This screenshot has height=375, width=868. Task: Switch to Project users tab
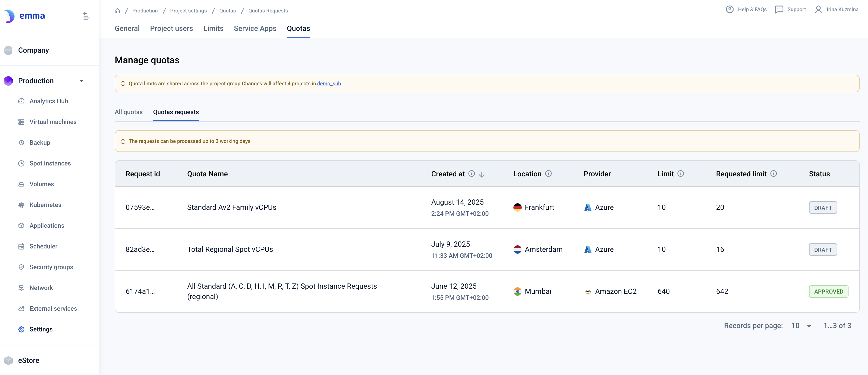click(171, 29)
